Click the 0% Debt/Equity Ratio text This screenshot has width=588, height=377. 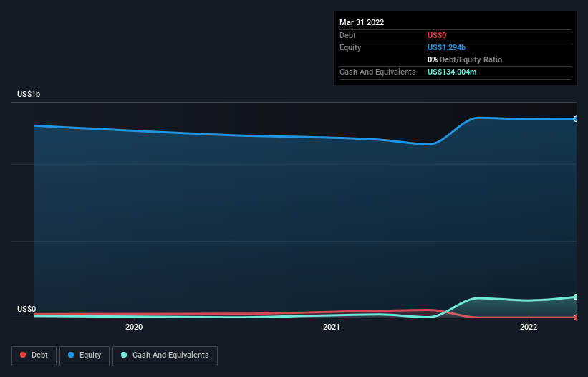pyautogui.click(x=465, y=59)
